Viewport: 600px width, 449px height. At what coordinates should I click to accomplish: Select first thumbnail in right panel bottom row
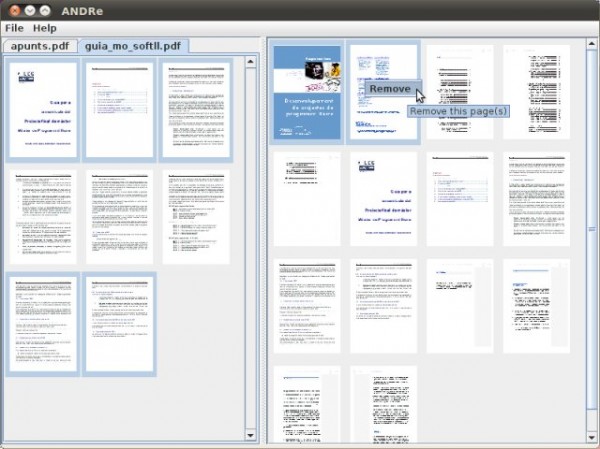(307, 405)
